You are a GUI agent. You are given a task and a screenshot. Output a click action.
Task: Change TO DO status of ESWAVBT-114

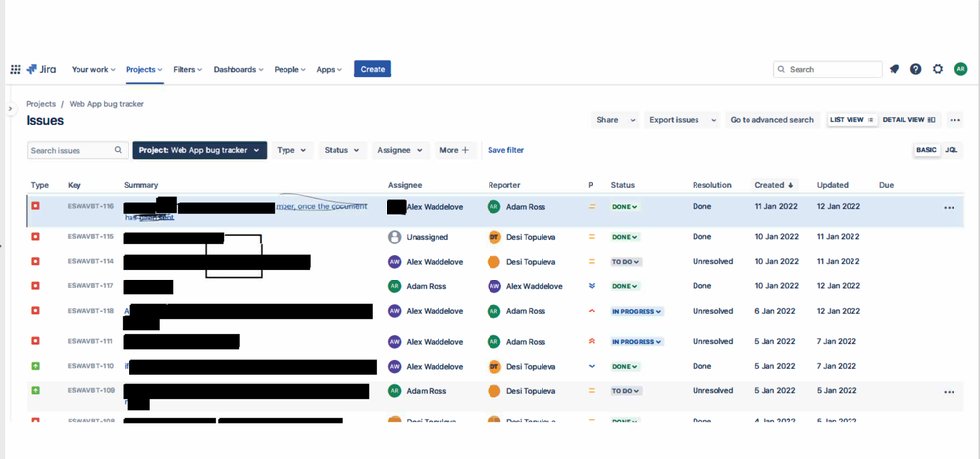pyautogui.click(x=626, y=262)
